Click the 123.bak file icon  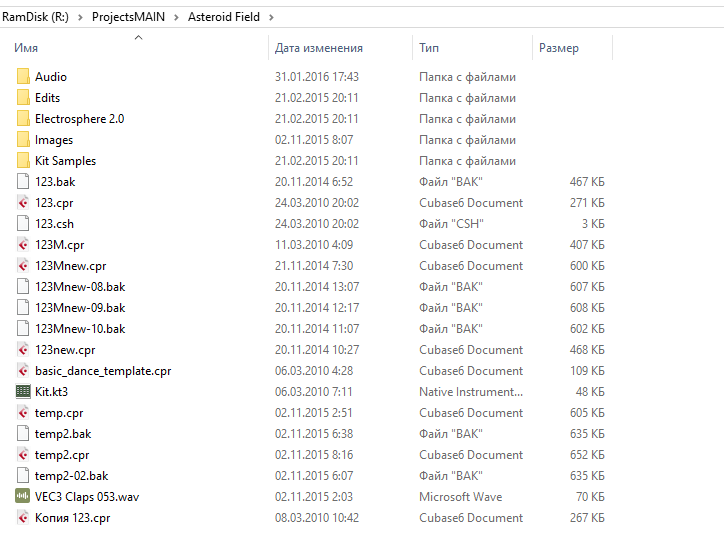pyautogui.click(x=23, y=182)
